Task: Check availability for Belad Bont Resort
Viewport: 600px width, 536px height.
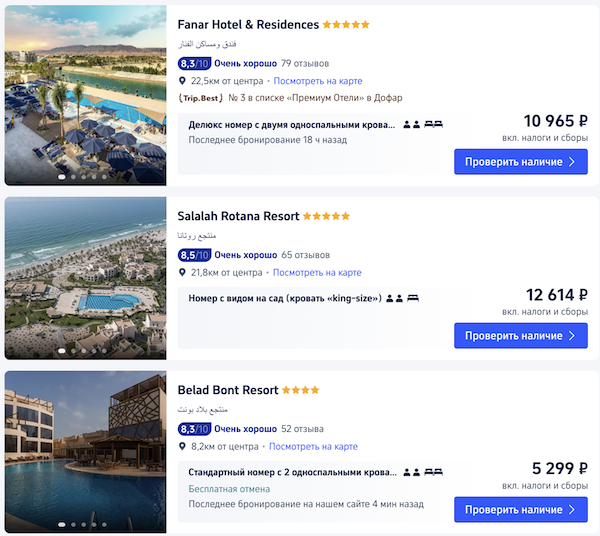Action: click(520, 509)
